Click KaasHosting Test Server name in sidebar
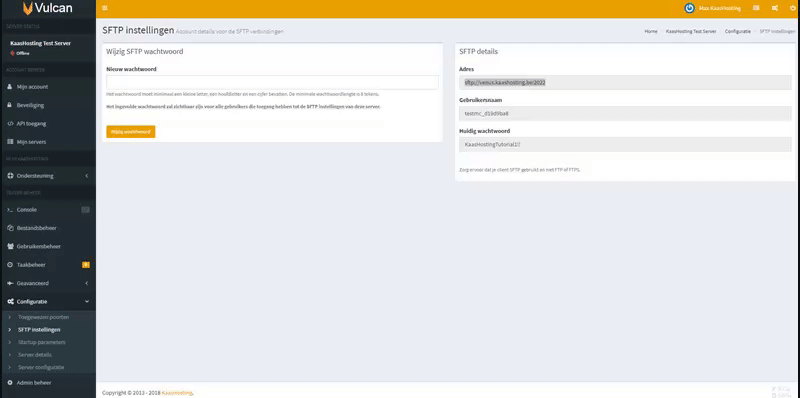The width and height of the screenshot is (800, 398). coord(40,43)
